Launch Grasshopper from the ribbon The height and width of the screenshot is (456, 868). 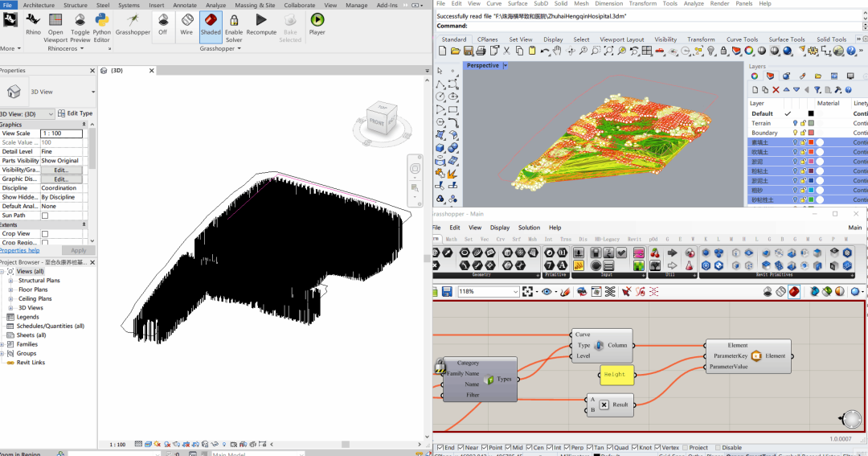(133, 24)
